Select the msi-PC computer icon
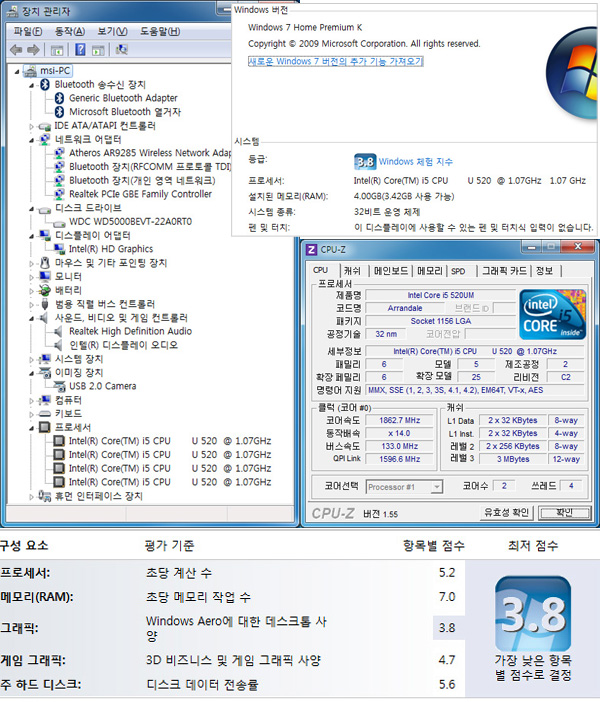The width and height of the screenshot is (600, 702). pos(30,71)
